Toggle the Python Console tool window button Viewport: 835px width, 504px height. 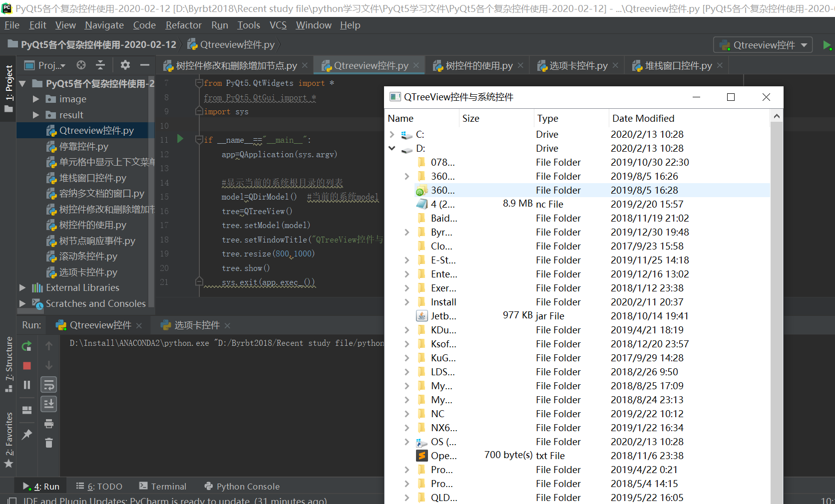pos(242,487)
